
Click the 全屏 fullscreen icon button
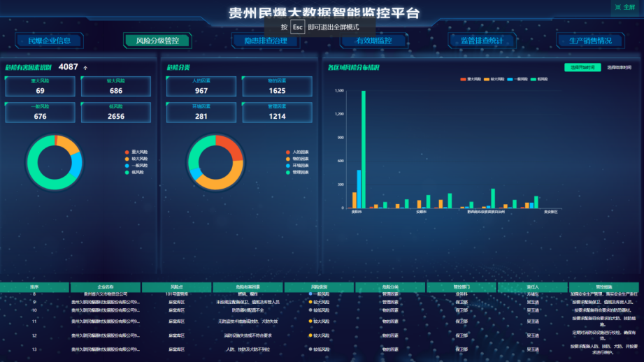click(x=624, y=7)
